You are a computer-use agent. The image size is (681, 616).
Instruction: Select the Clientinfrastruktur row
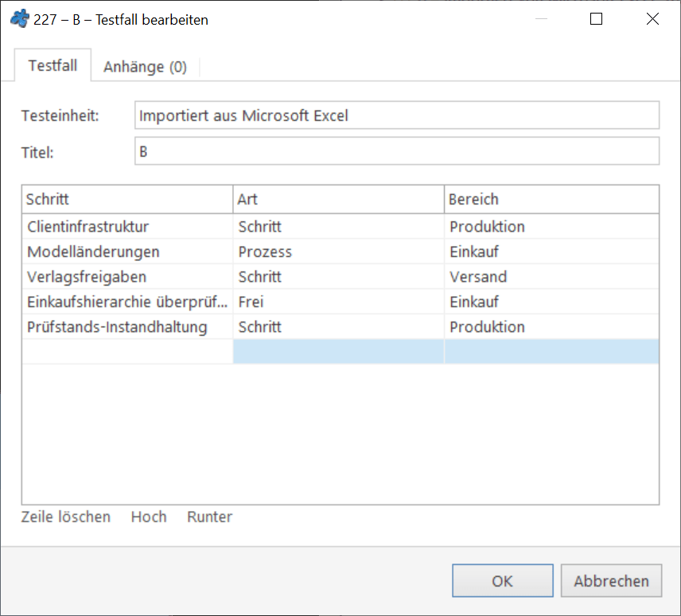click(340, 226)
